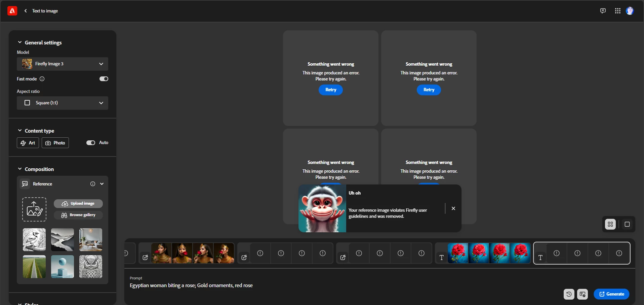
Task: Click the T icon of the rose history group
Action: point(442,258)
